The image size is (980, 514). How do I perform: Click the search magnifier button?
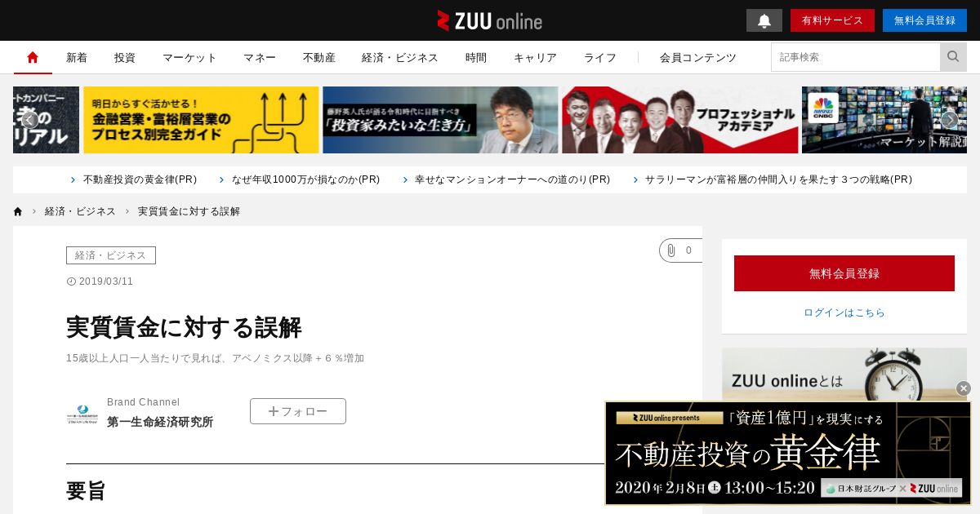point(953,57)
